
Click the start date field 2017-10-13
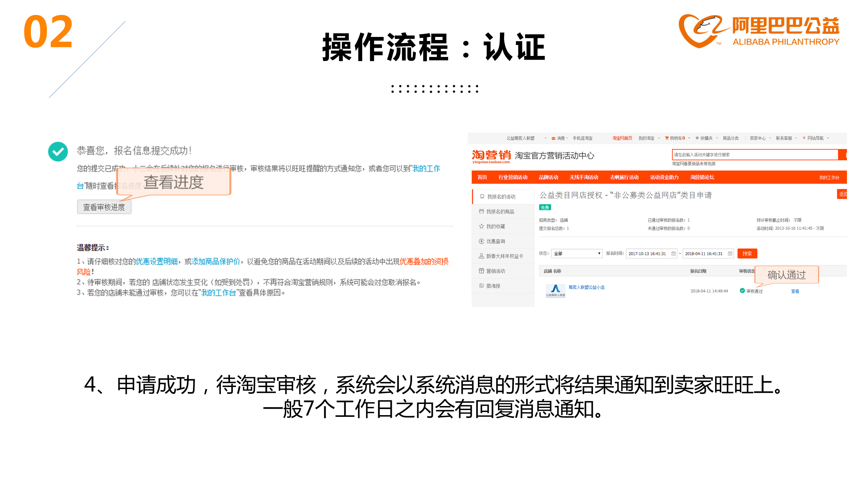[x=651, y=253]
